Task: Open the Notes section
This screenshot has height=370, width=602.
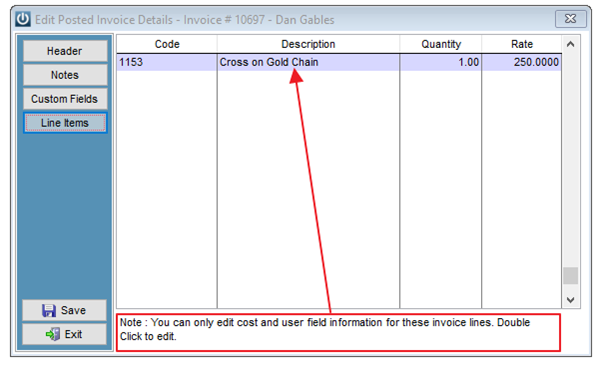Action: pyautogui.click(x=65, y=75)
